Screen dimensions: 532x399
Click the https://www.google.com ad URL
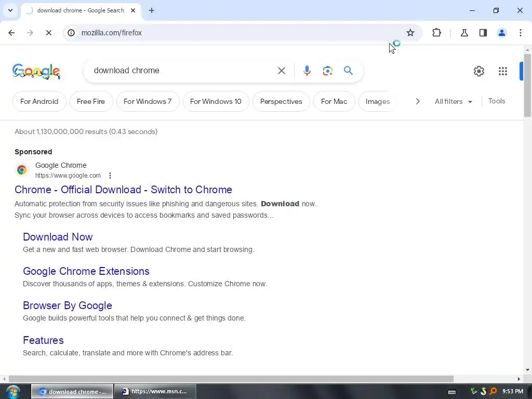tap(68, 176)
